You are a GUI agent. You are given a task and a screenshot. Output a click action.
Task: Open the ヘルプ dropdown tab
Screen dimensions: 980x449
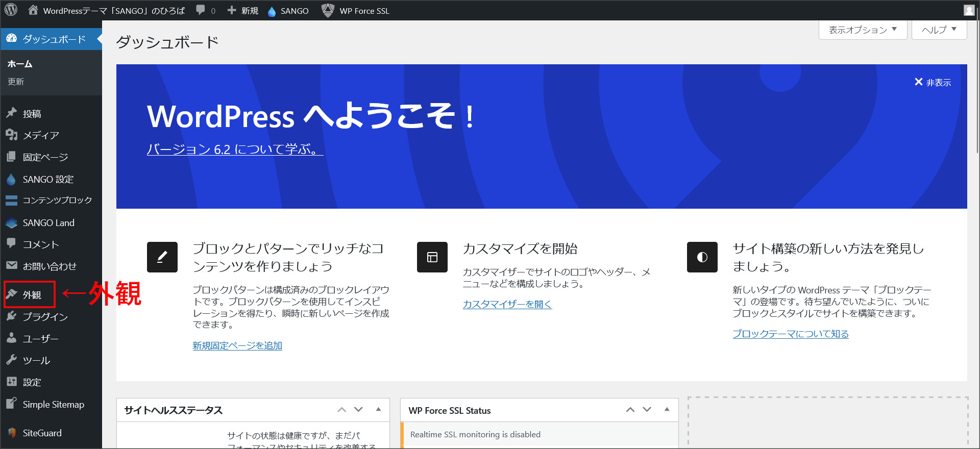click(939, 30)
